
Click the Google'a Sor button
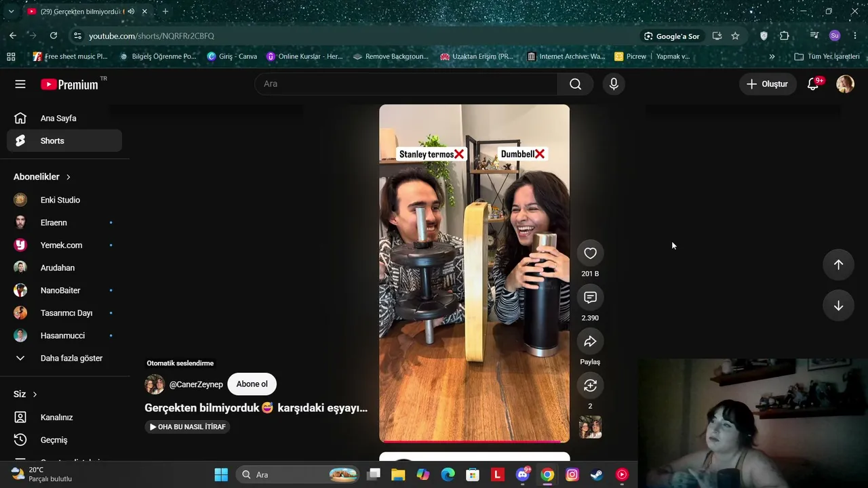coord(671,36)
